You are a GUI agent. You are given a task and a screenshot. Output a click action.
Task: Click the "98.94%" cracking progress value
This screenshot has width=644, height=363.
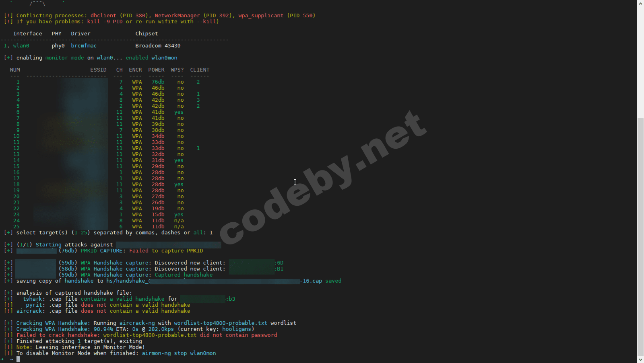(103, 329)
